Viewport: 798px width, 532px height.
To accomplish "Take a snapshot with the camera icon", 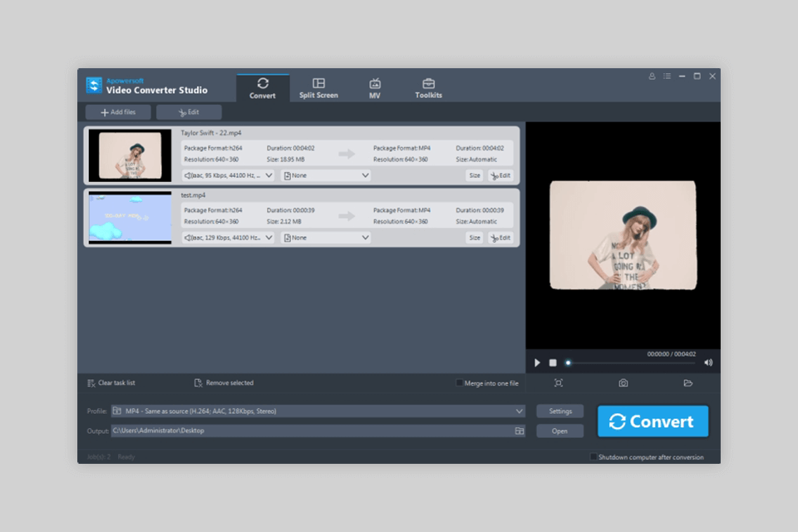I will point(623,383).
